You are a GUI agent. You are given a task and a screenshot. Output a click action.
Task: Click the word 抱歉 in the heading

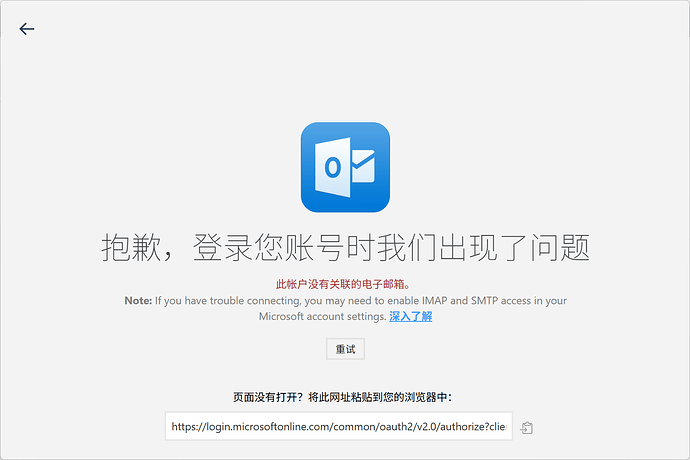129,247
